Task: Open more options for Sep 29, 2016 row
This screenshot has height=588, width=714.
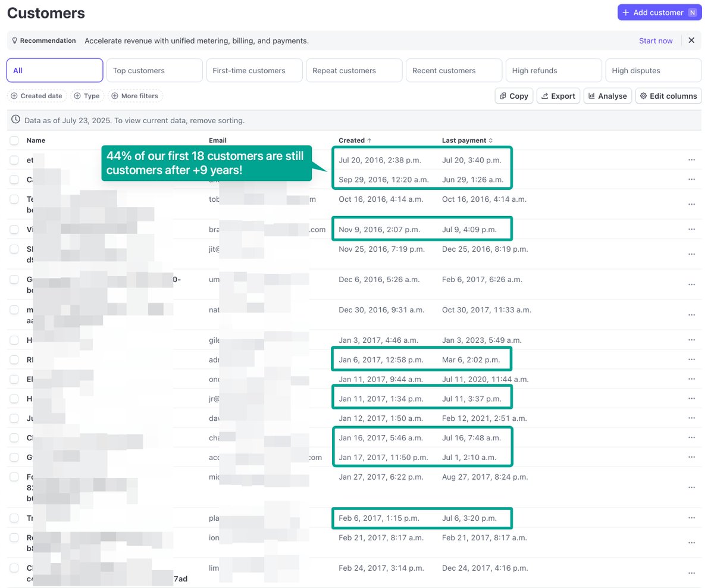Action: click(691, 179)
